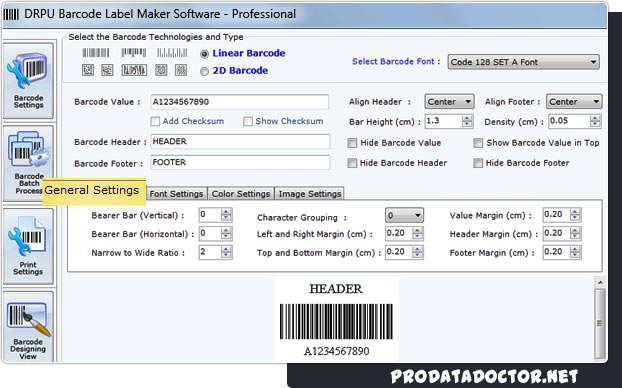Open the Barcode Settings sidebar icon

pos(28,81)
